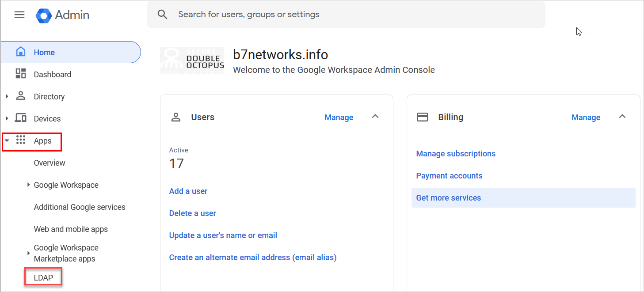
Task: Open LDAP under Apps
Action: [x=43, y=278]
